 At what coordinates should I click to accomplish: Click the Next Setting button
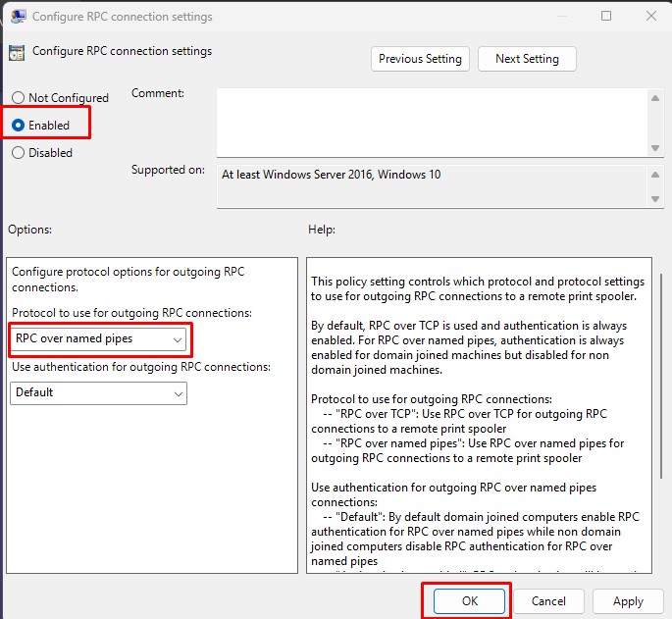527,59
